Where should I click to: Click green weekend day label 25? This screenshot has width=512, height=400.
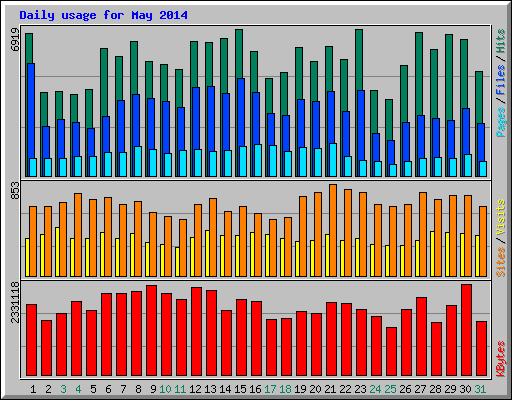pyautogui.click(x=390, y=389)
